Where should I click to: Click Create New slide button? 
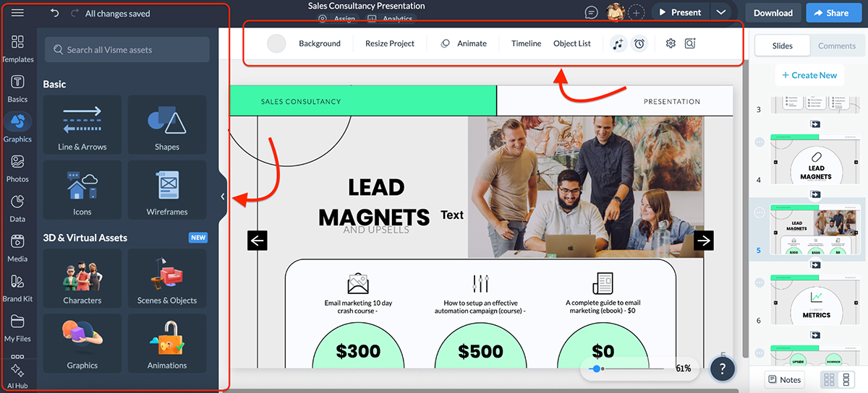click(809, 75)
